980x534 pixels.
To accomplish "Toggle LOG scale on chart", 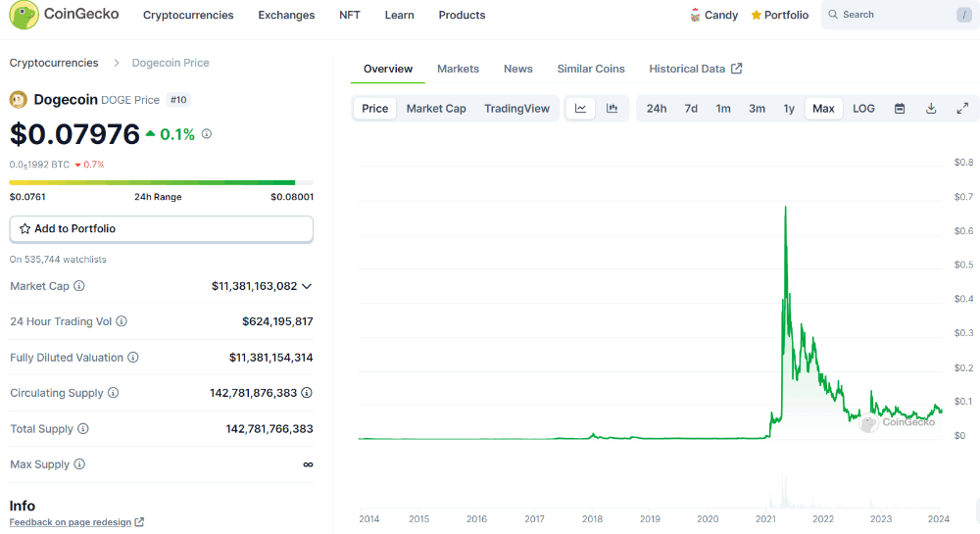I will click(863, 109).
